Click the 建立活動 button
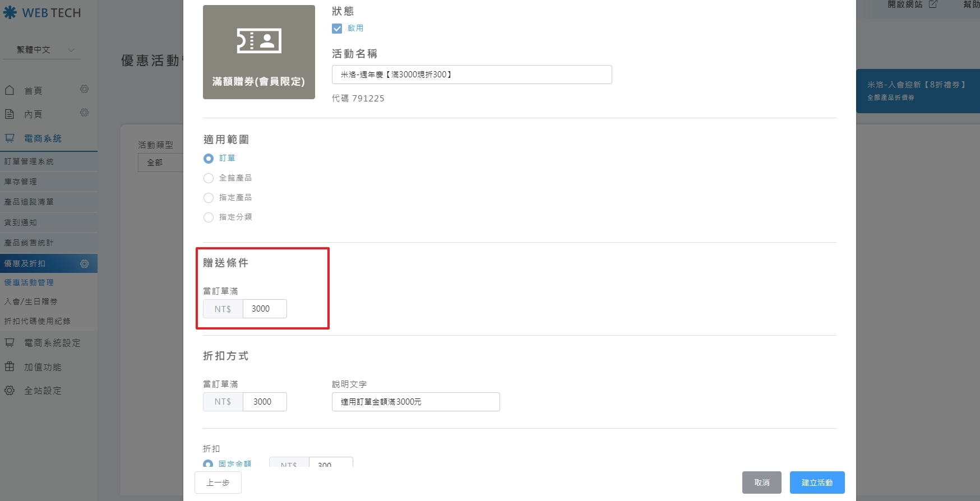Screen dimensions: 980x501 point(817,483)
